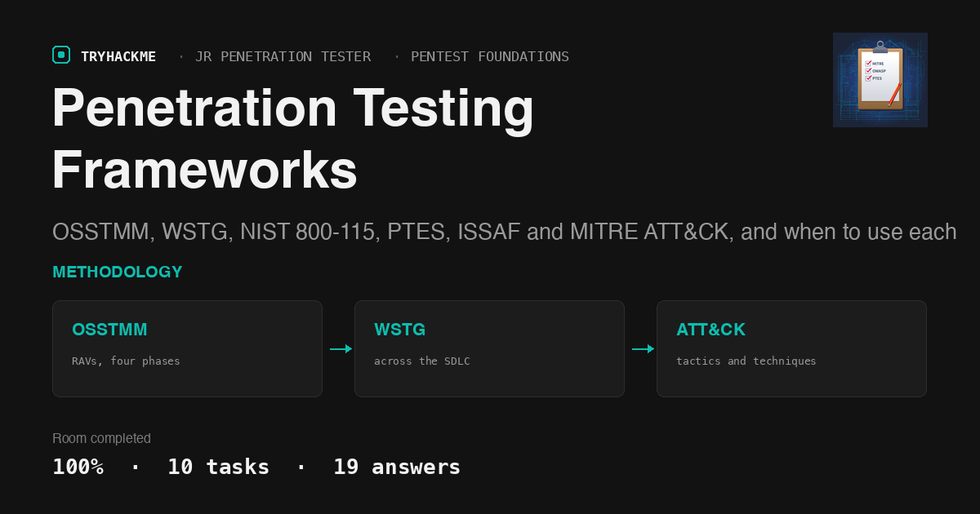Select the ATT&CK methodology card
The height and width of the screenshot is (514, 980).
coord(791,348)
